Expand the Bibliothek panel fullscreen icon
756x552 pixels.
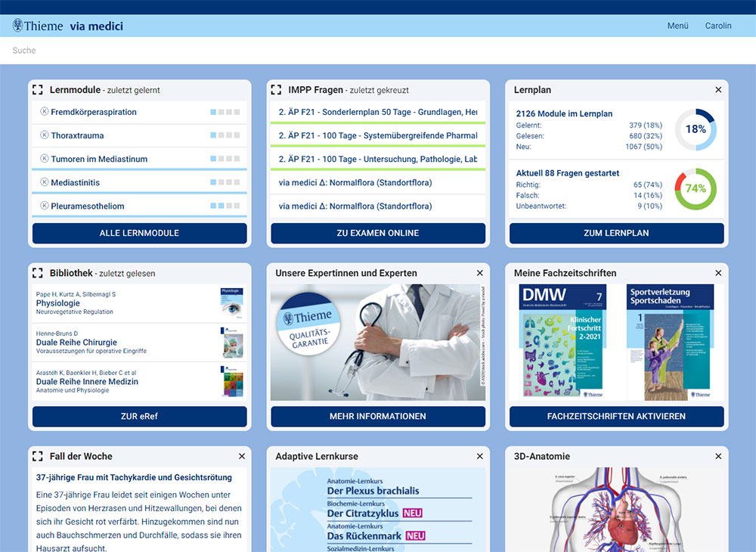point(38,273)
